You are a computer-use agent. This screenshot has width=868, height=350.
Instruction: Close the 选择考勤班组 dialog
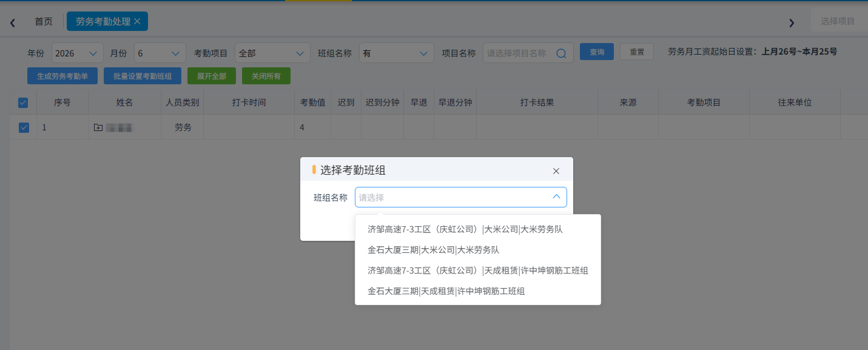[556, 171]
